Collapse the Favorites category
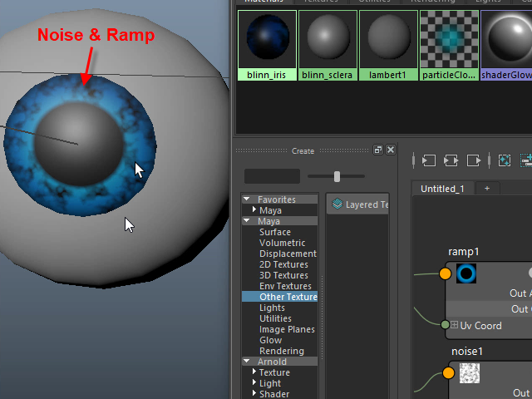This screenshot has height=399, width=532. [247, 199]
